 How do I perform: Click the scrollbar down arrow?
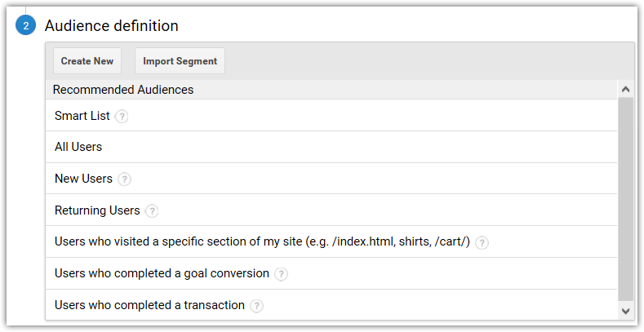625,311
